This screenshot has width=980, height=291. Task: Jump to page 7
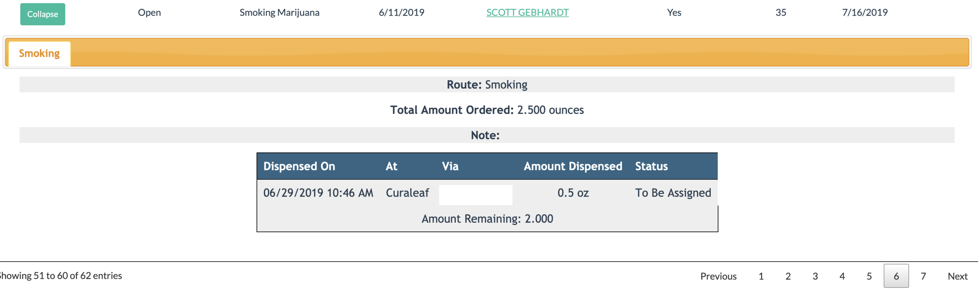point(923,276)
